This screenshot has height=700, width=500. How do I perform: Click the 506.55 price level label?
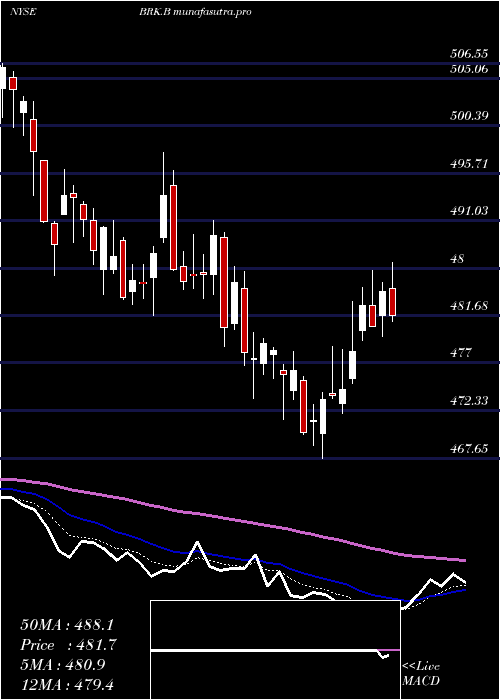click(x=469, y=54)
